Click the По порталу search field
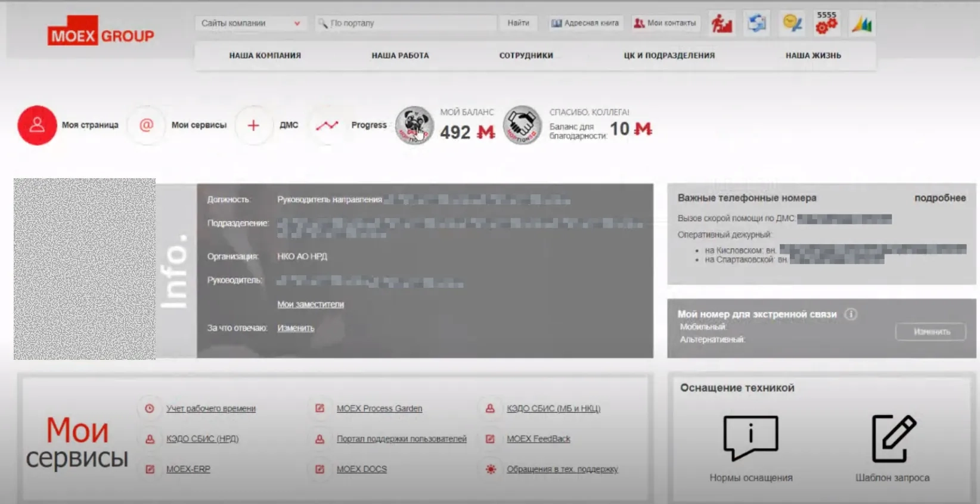The width and height of the screenshot is (980, 504). tap(411, 23)
